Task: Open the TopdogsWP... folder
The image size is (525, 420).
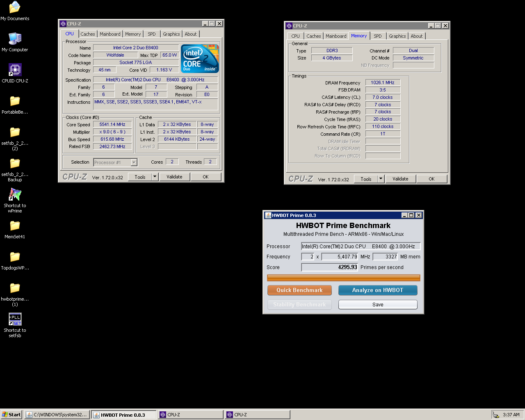Action: [x=15, y=260]
